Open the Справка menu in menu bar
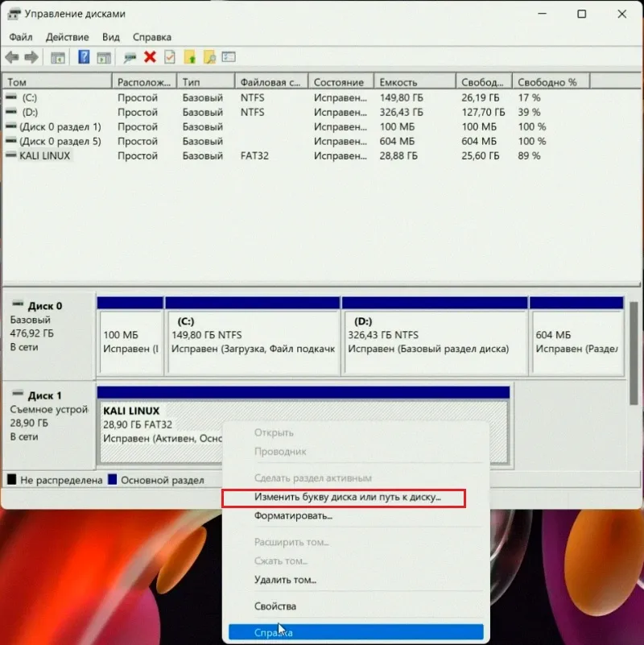The image size is (644, 645). pos(152,37)
